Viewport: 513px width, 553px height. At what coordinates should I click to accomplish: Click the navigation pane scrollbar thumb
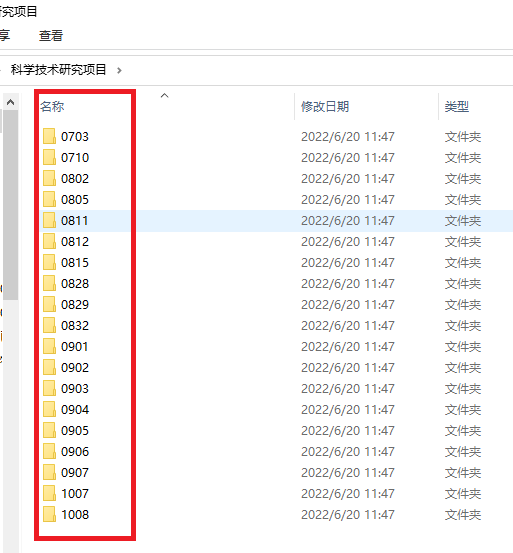click(x=11, y=205)
